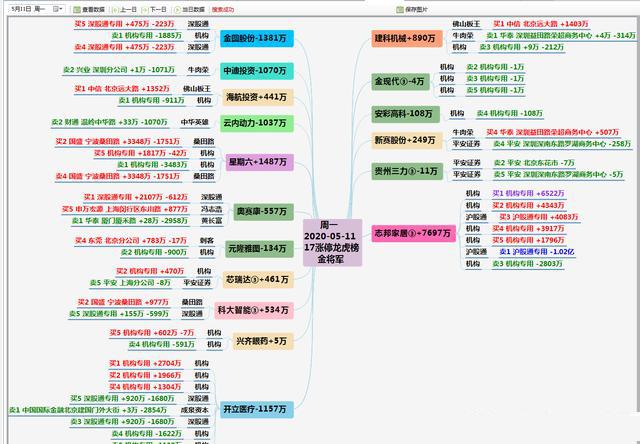The height and width of the screenshot is (444, 640).
Task: Load 当日数据 from the toolbar
Action: tap(189, 9)
